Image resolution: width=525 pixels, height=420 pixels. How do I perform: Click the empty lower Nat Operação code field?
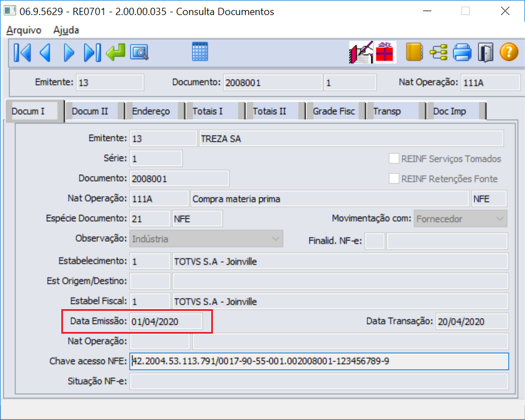pos(160,341)
